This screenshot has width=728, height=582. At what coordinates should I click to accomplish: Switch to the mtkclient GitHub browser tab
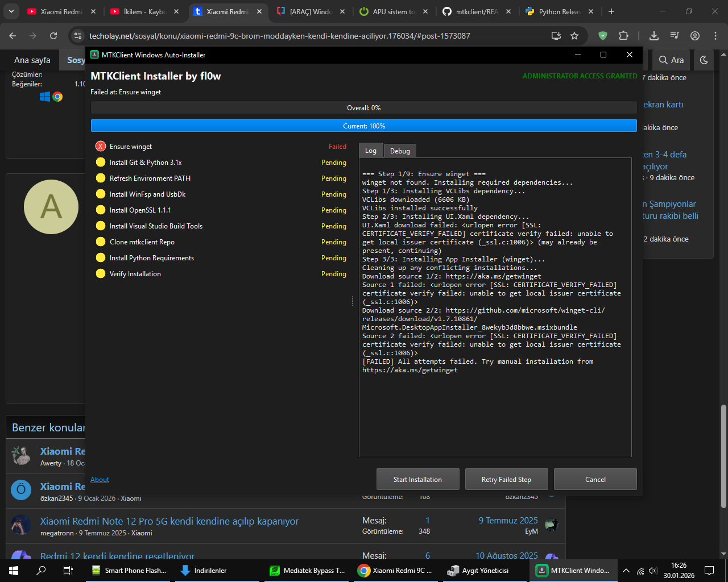(x=477, y=11)
